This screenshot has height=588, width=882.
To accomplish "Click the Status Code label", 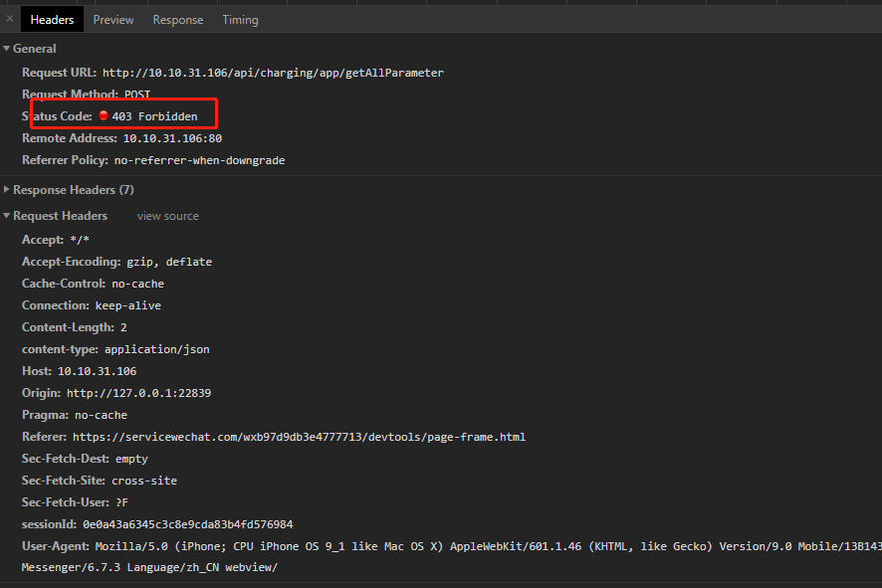I will pos(57,116).
